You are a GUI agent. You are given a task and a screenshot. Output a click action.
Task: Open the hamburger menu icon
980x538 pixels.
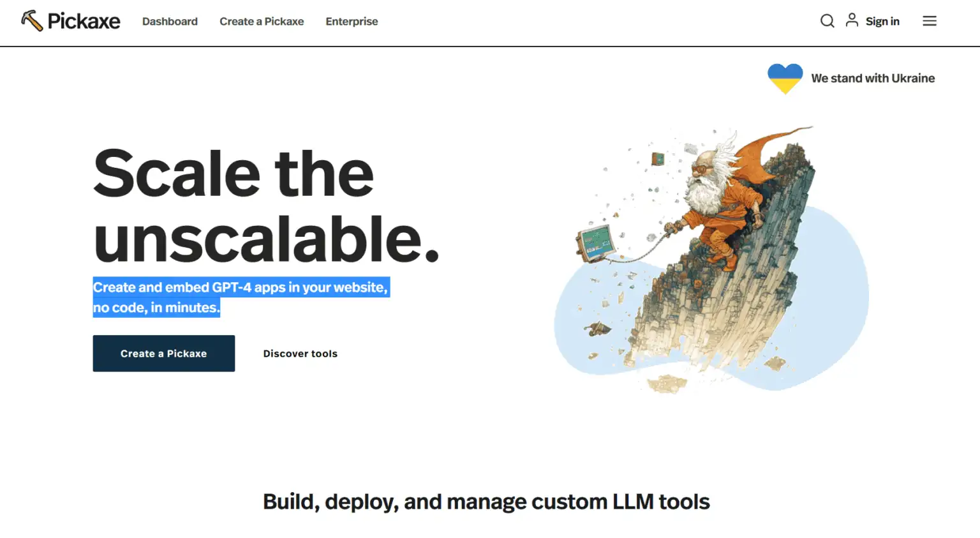(x=930, y=21)
